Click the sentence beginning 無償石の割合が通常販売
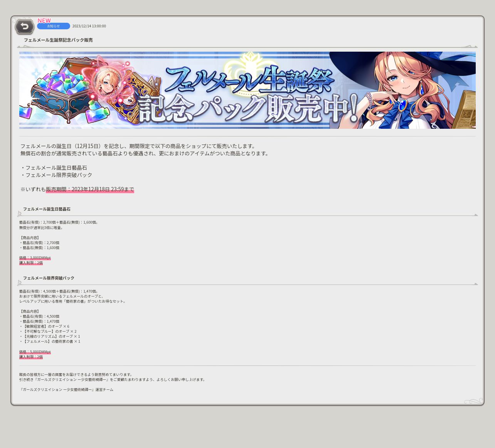Image resolution: width=495 pixels, height=448 pixels. pos(145,153)
